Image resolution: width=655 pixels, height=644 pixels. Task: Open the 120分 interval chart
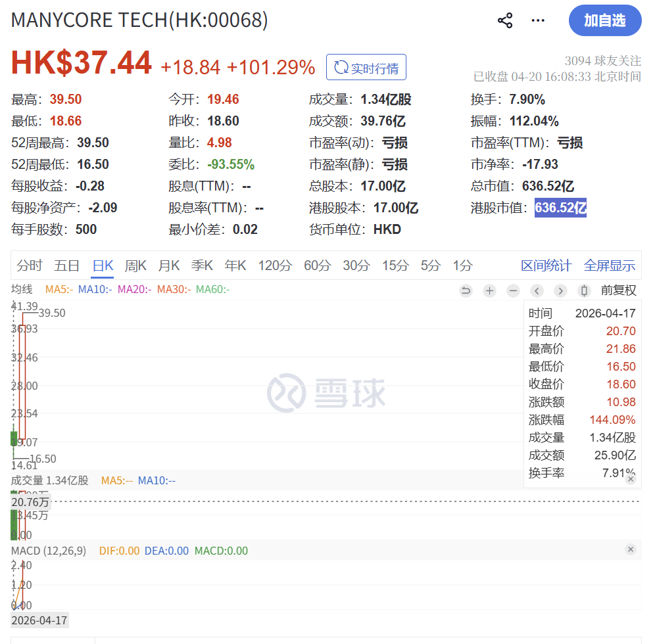[x=275, y=265]
